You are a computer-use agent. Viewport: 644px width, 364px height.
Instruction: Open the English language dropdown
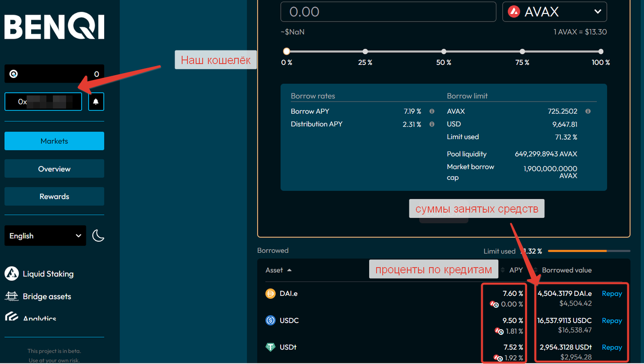point(45,236)
